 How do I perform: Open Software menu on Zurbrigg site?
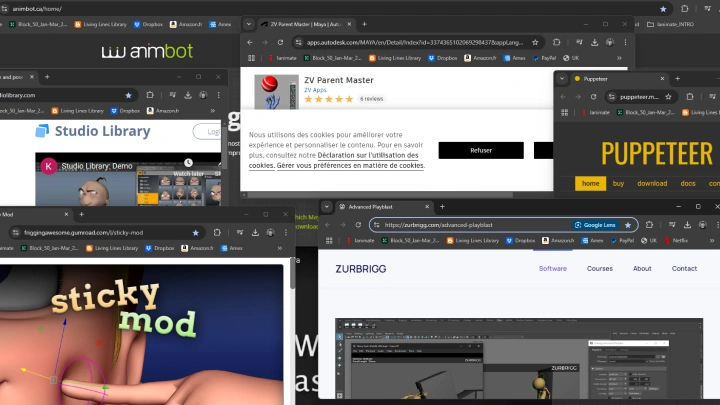(553, 269)
